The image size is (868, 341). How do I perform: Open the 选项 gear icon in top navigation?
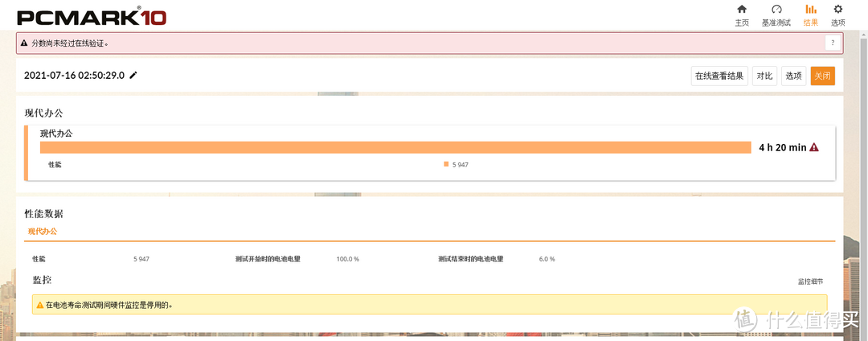click(x=838, y=9)
